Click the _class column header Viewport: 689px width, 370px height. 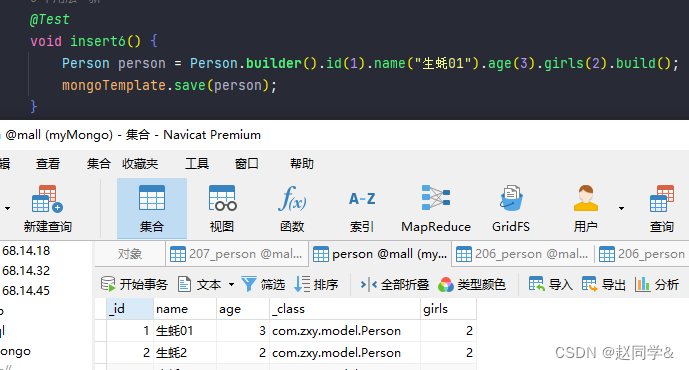coord(345,309)
